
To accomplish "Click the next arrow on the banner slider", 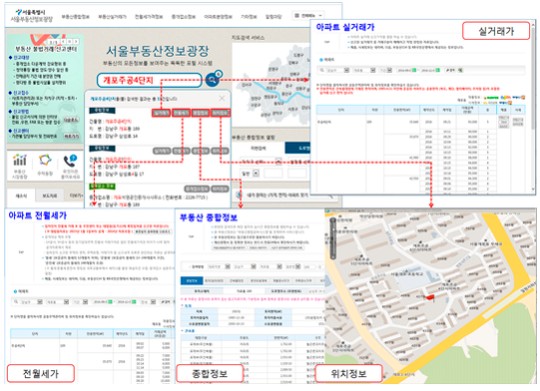I will coord(76,42).
